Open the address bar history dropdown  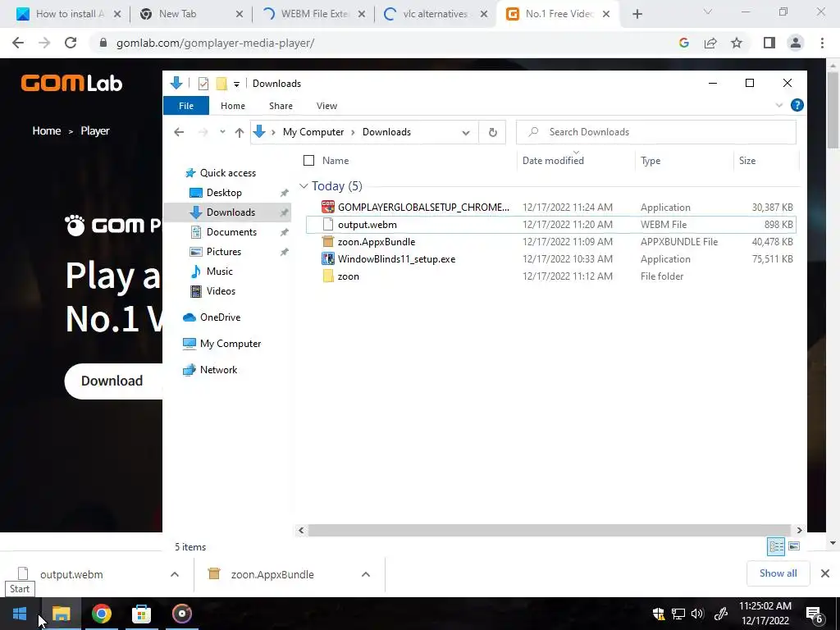point(466,132)
